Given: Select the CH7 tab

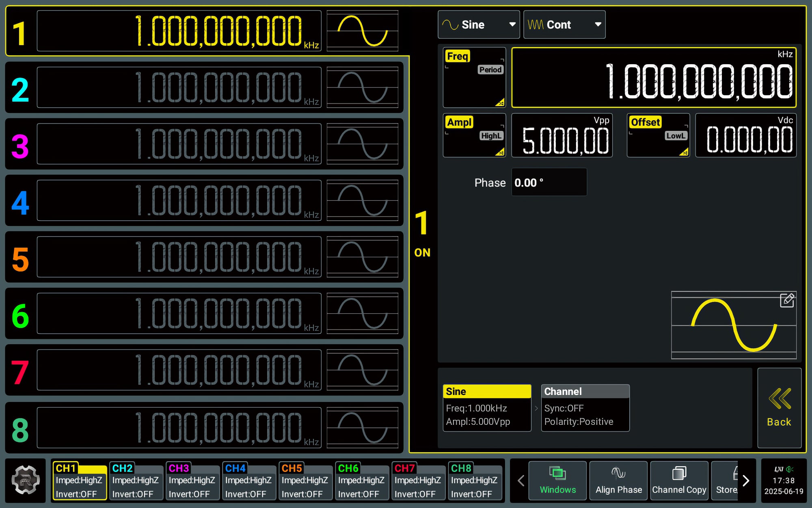Looking at the screenshot, I should tap(418, 481).
